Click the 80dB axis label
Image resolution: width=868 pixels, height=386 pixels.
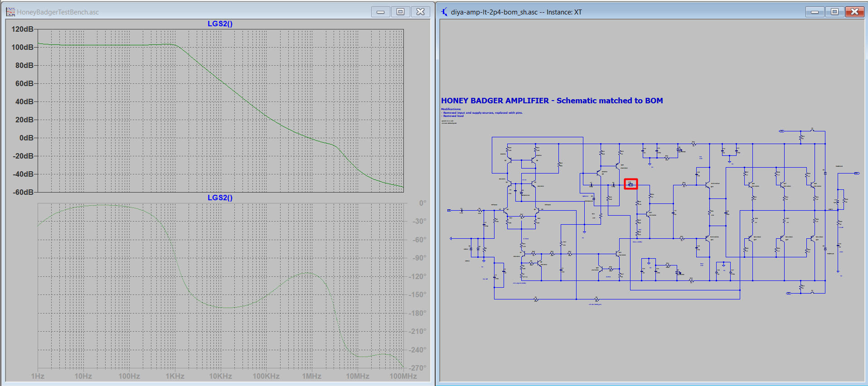[24, 65]
